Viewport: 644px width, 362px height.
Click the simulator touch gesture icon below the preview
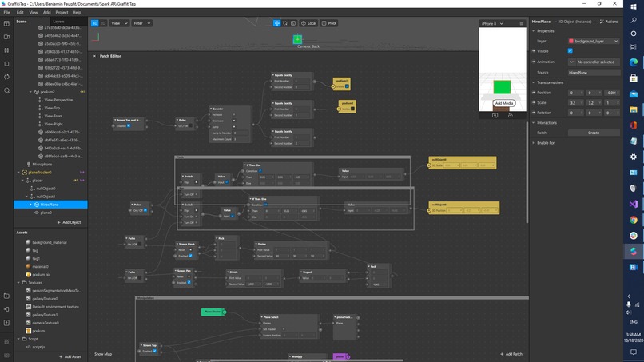(x=510, y=115)
